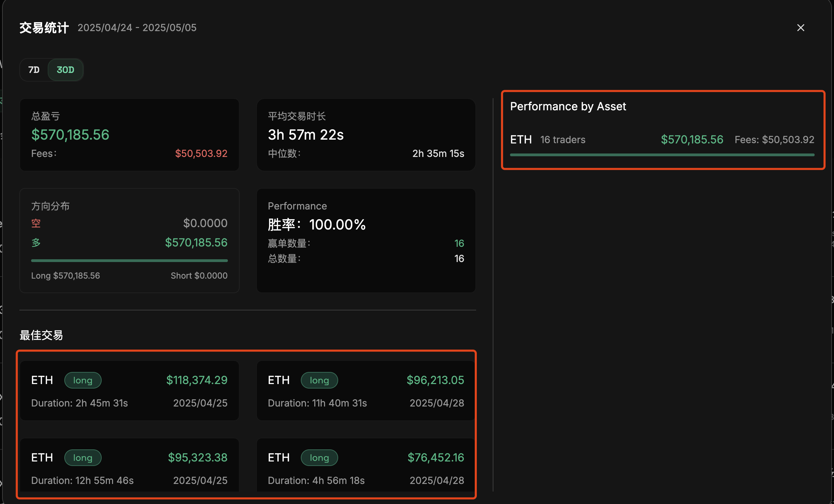Click the 16 traders label
Viewport: 834px width, 504px height.
click(x=563, y=140)
